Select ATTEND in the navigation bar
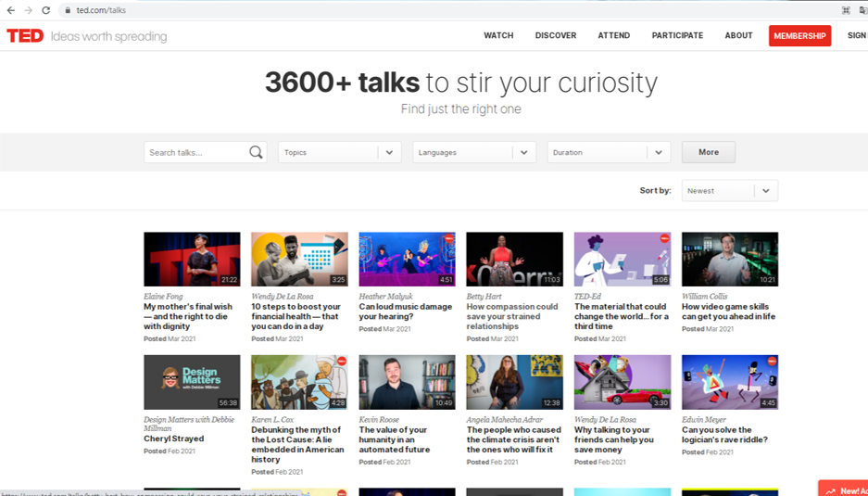This screenshot has height=496, width=868. [x=613, y=36]
